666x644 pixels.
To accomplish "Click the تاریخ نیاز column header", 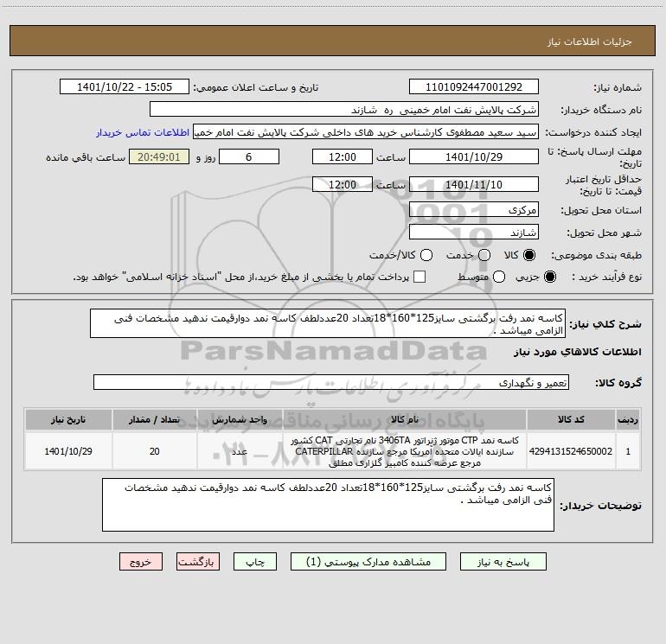I will click(68, 419).
